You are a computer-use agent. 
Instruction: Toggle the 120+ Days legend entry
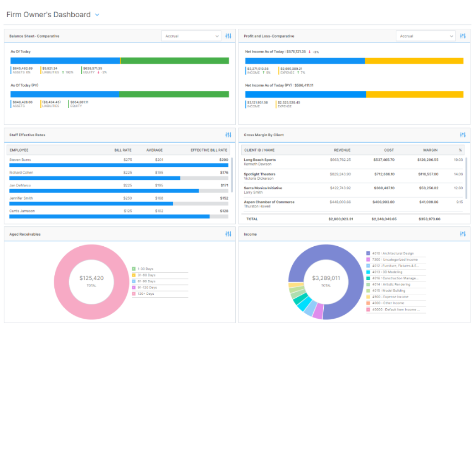pos(145,294)
